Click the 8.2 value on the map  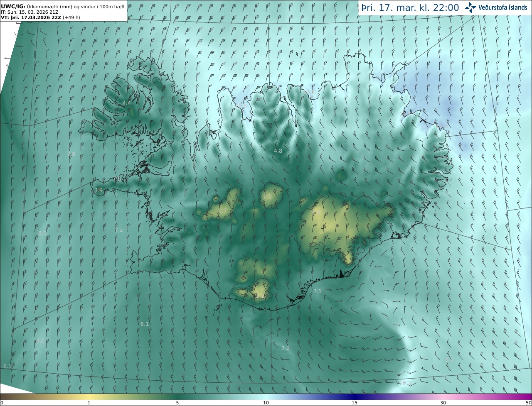[x=450, y=360]
